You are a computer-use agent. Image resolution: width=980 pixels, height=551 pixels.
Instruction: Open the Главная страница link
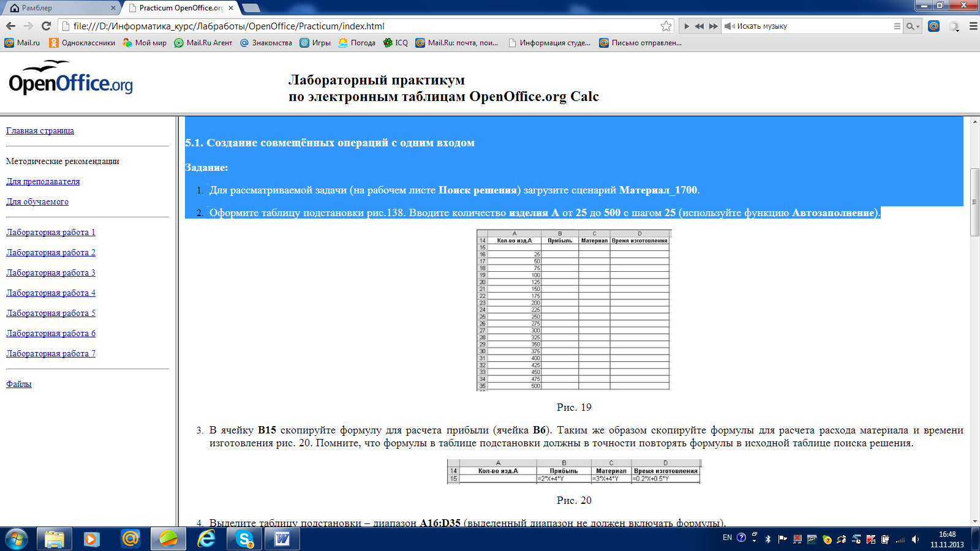[40, 130]
